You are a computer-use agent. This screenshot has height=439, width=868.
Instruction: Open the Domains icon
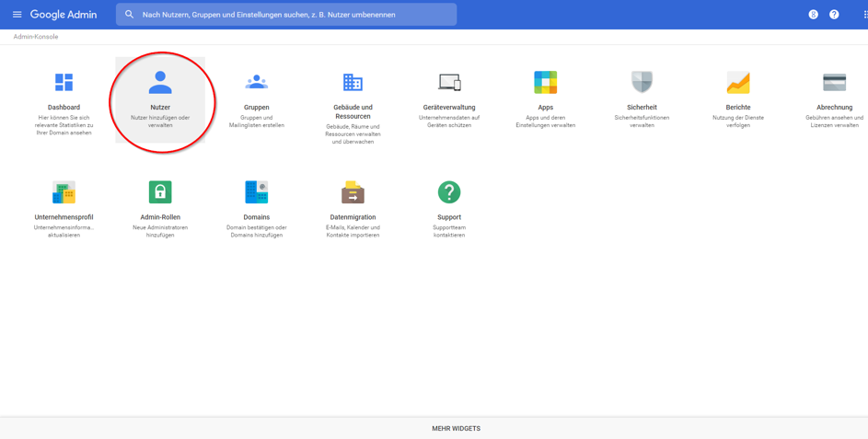256,192
